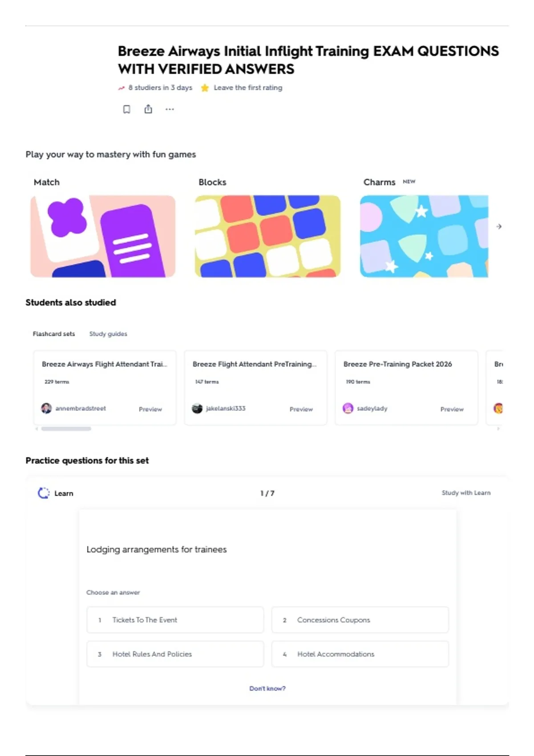Open the Charms game thumbnail
The height and width of the screenshot is (756, 534).
[x=424, y=236]
